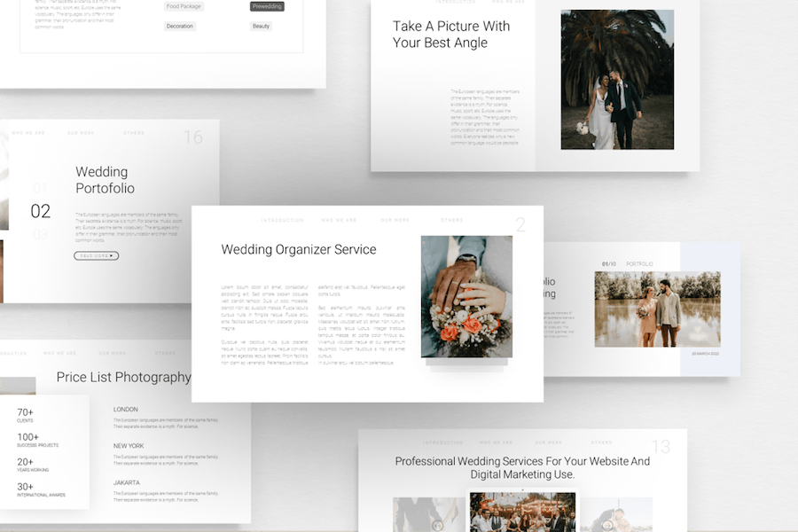Click the JAKARTA location heading
Viewport: 798px width, 532px height.
[126, 482]
